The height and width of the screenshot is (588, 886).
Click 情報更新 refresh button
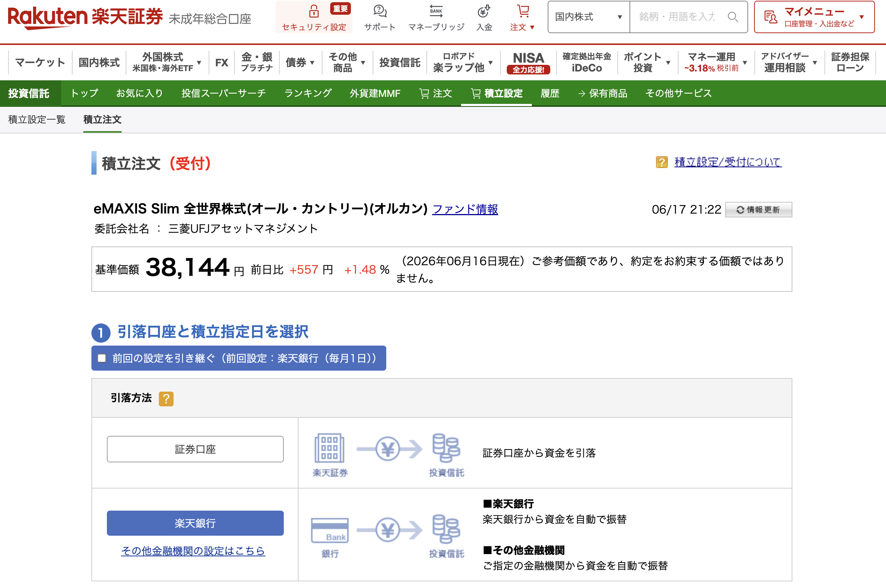point(758,210)
